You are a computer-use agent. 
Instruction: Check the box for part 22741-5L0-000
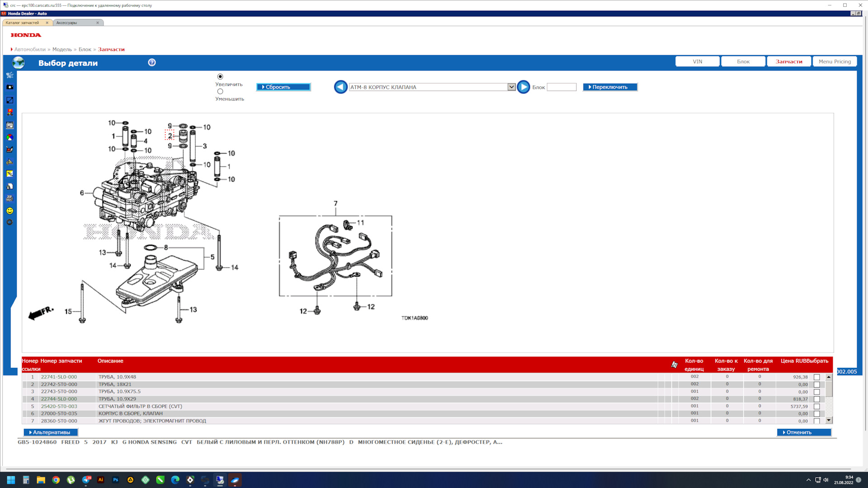tap(816, 377)
